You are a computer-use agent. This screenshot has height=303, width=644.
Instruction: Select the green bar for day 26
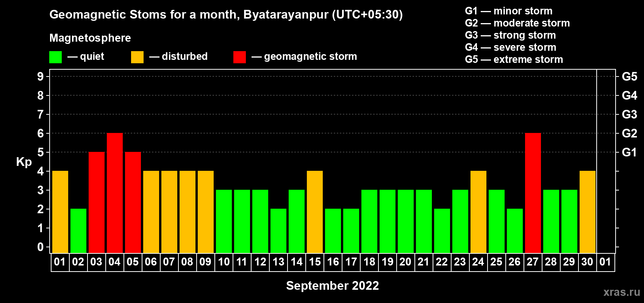click(x=515, y=231)
